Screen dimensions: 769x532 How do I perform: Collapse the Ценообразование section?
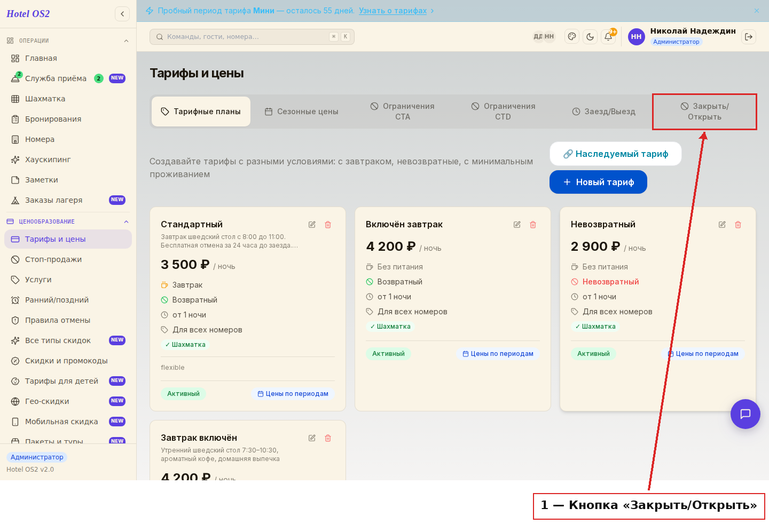click(127, 221)
